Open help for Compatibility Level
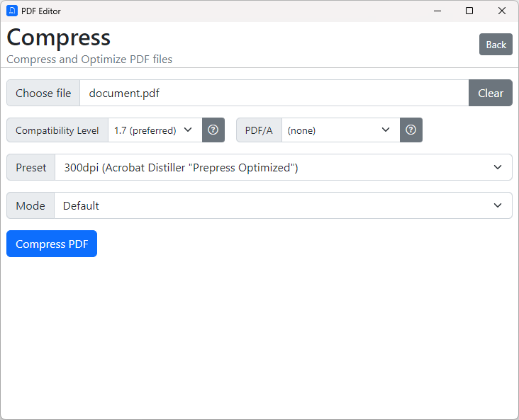The width and height of the screenshot is (519, 420). [x=213, y=130]
